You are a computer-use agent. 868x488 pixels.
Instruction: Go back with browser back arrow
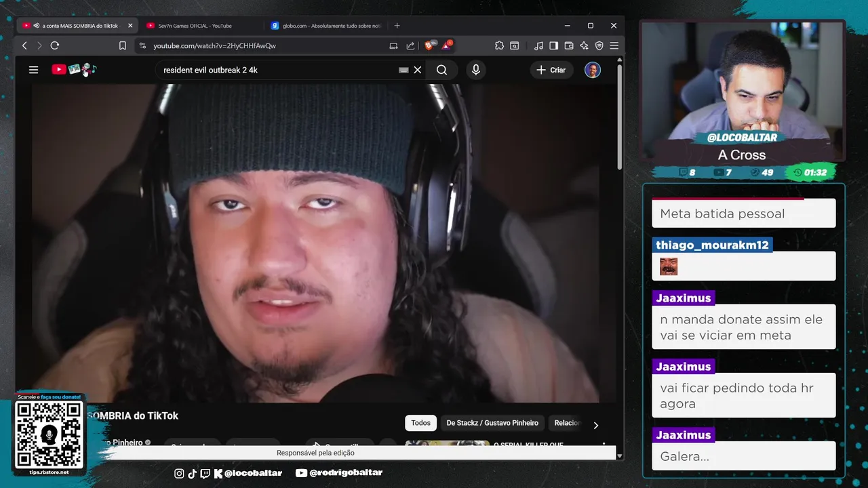coord(24,45)
